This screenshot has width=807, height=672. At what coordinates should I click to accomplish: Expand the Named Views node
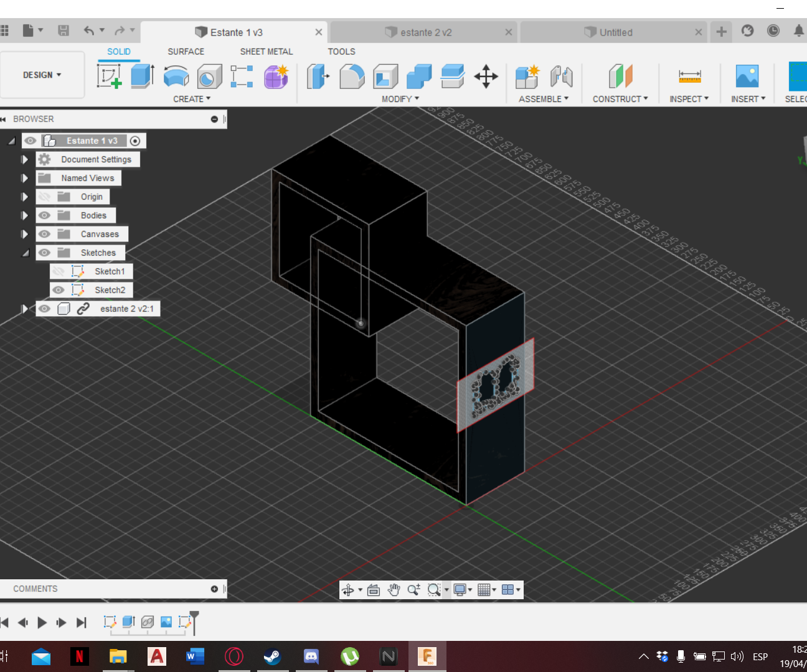click(x=24, y=178)
